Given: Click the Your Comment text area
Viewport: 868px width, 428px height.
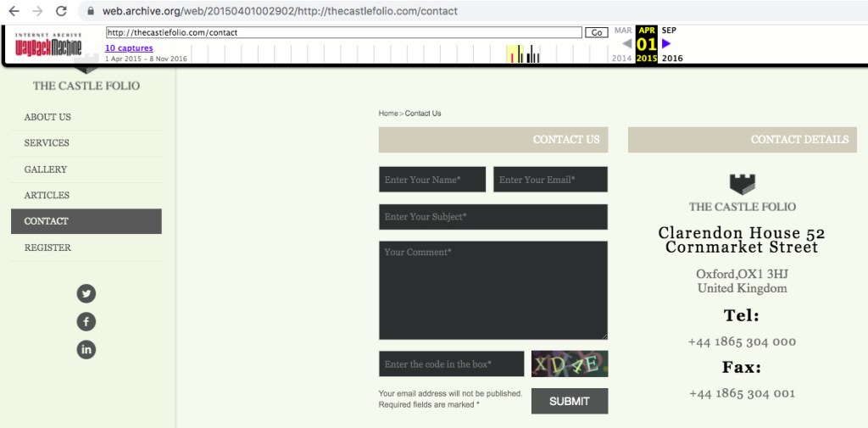Looking at the screenshot, I should [492, 290].
